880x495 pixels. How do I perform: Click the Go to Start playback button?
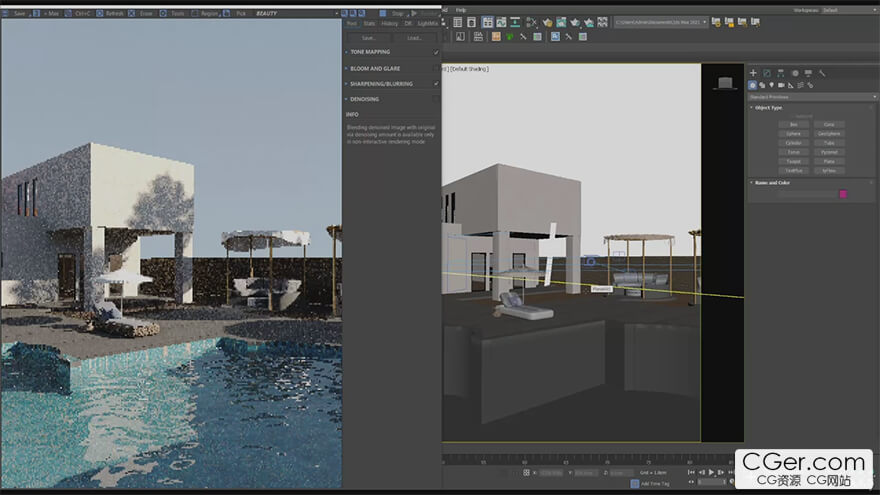coord(691,473)
